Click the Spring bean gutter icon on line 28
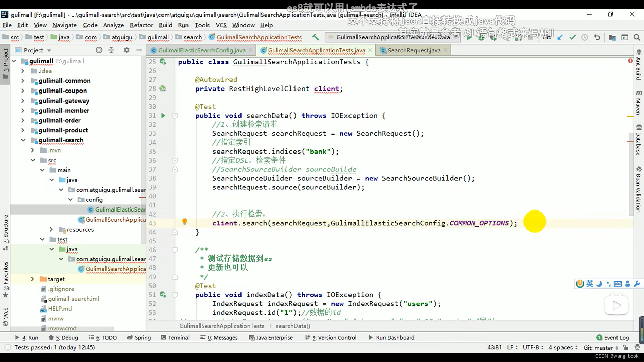Screen dimensions: 644x362 (x=163, y=89)
